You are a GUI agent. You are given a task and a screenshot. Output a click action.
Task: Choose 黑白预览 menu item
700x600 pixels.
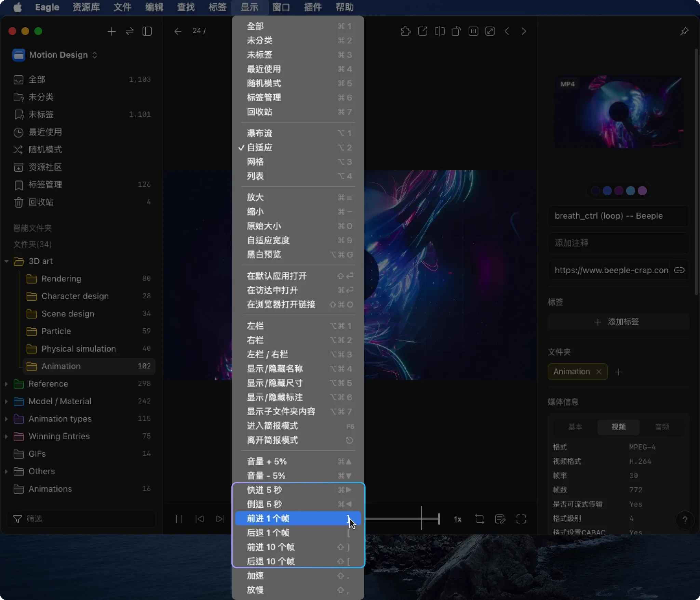[298, 255]
